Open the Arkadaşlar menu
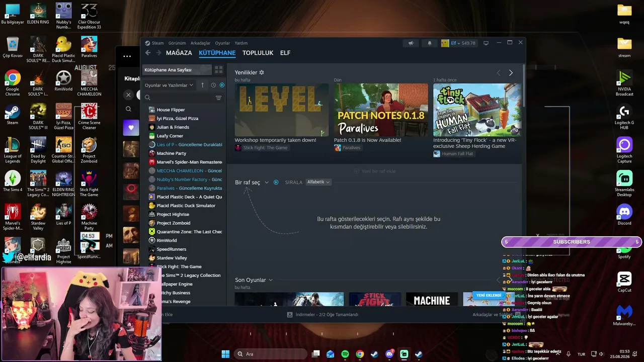Image resolution: width=644 pixels, height=362 pixels. 200,43
